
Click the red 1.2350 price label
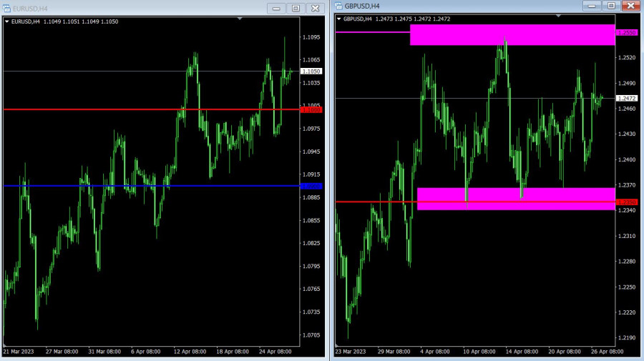[627, 202]
